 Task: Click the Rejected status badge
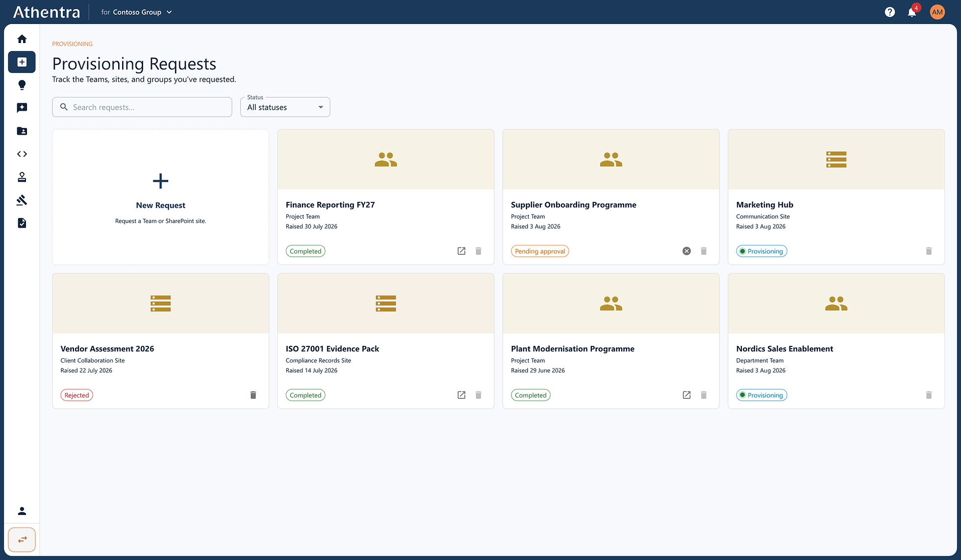pos(76,395)
